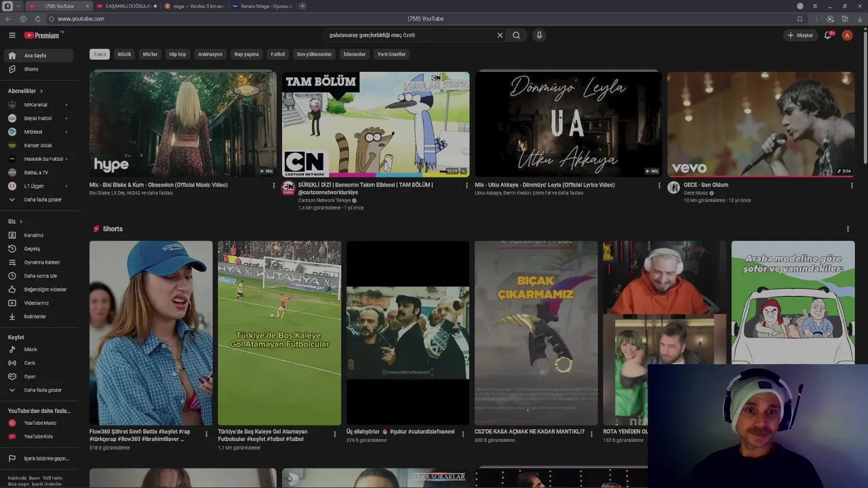Select the Futbol filter chip

tap(278, 54)
